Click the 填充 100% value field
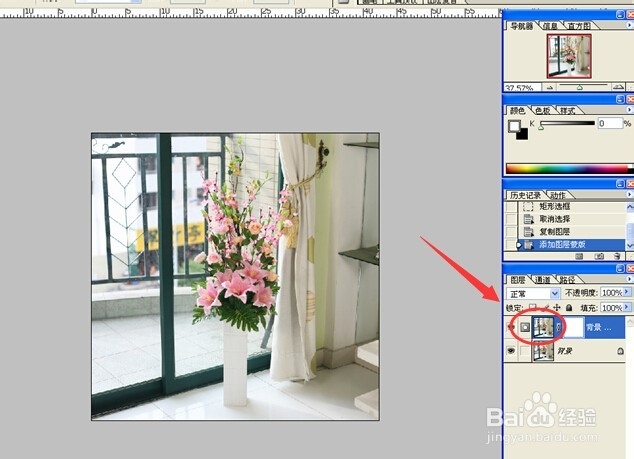 [612, 308]
